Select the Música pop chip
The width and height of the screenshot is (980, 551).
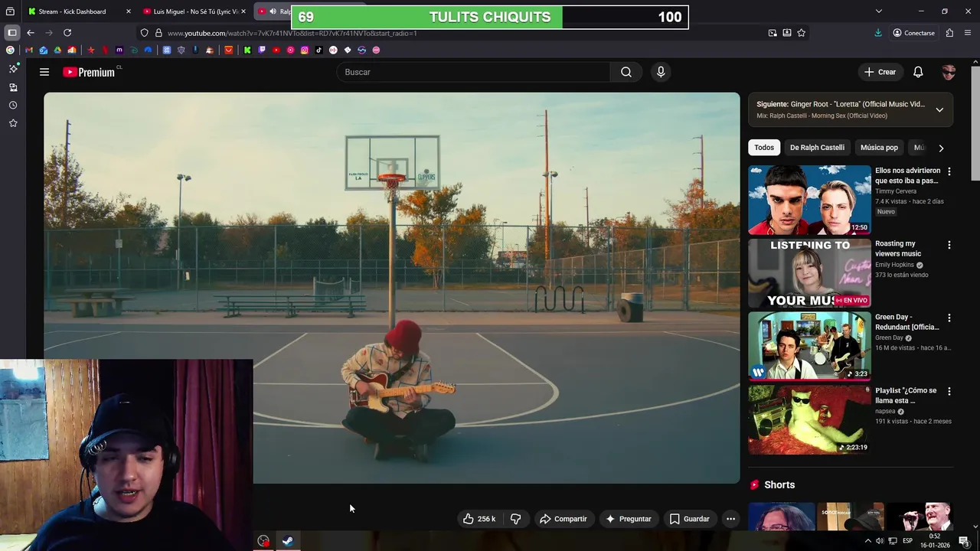click(879, 148)
